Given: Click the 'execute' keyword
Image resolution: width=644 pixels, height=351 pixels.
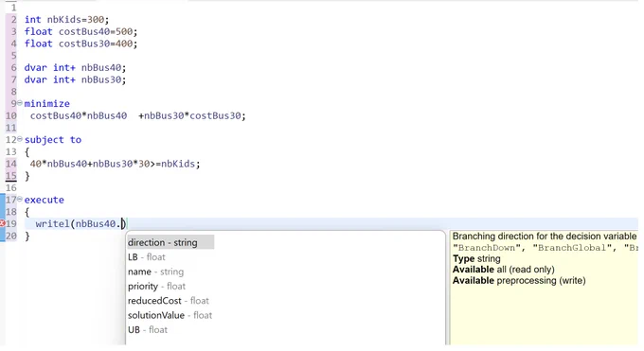Looking at the screenshot, I should coord(44,200).
